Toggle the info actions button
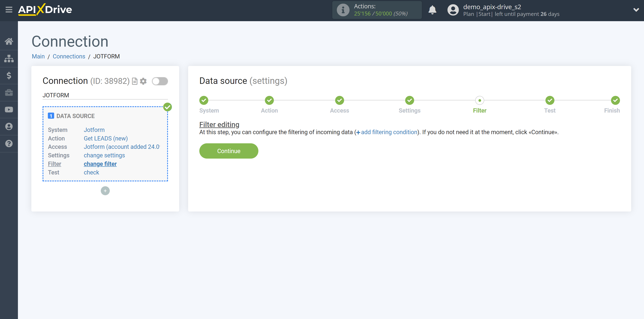The height and width of the screenshot is (319, 644). (342, 10)
